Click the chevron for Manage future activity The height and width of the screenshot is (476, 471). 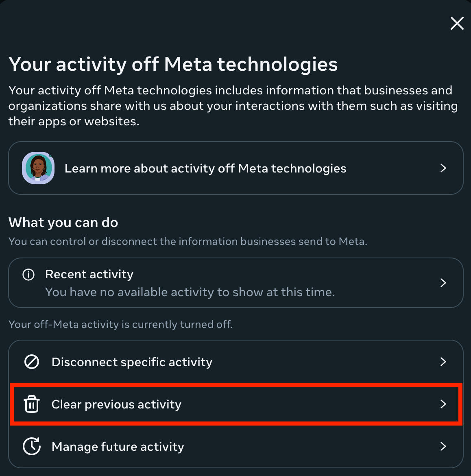[x=443, y=446]
